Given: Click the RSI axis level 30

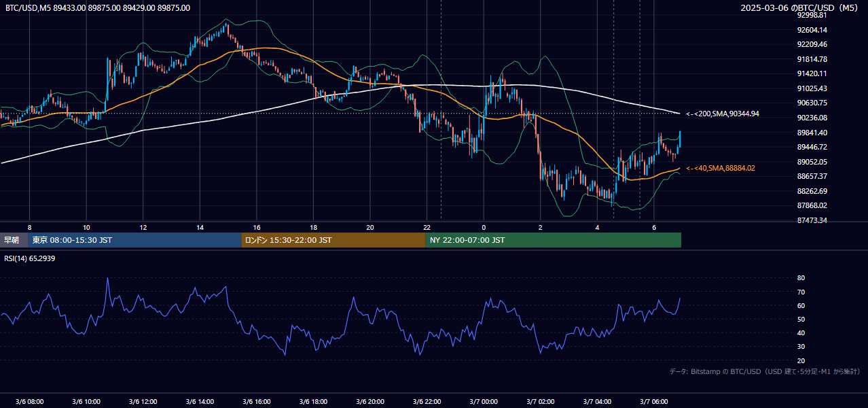Looking at the screenshot, I should click(x=801, y=347).
